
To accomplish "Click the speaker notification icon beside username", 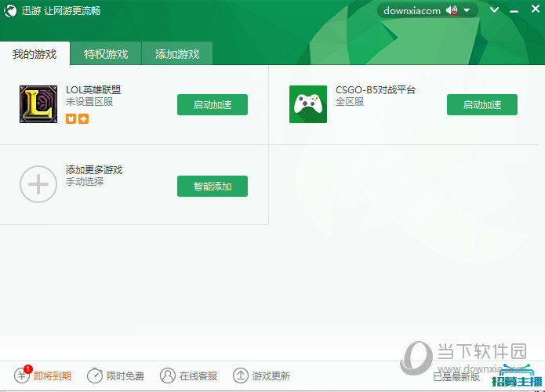I will click(x=452, y=10).
